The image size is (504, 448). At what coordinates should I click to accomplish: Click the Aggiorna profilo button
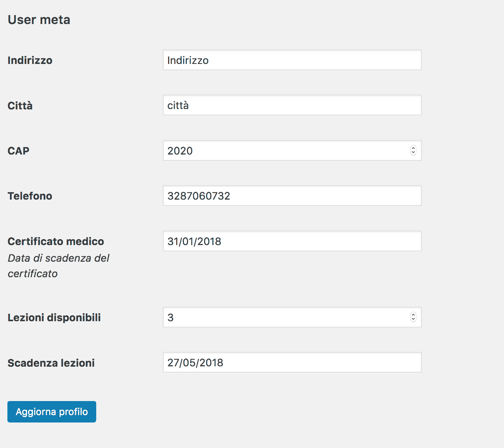click(52, 412)
